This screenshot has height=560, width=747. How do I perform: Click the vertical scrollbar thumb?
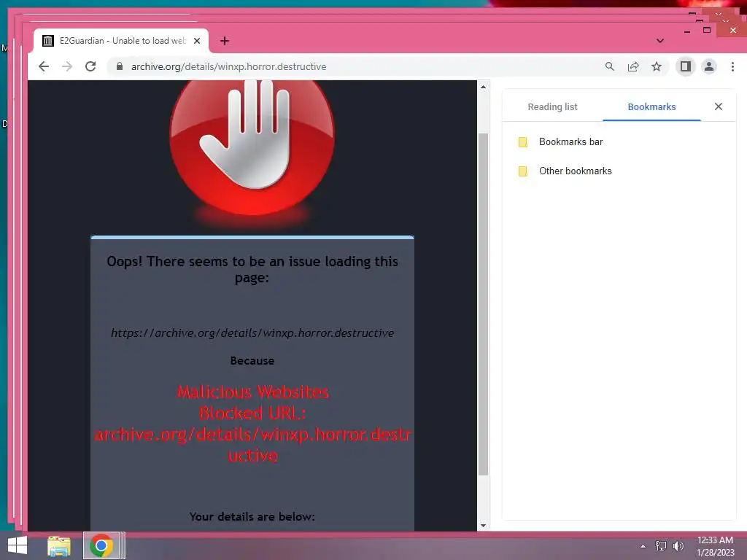pyautogui.click(x=483, y=304)
